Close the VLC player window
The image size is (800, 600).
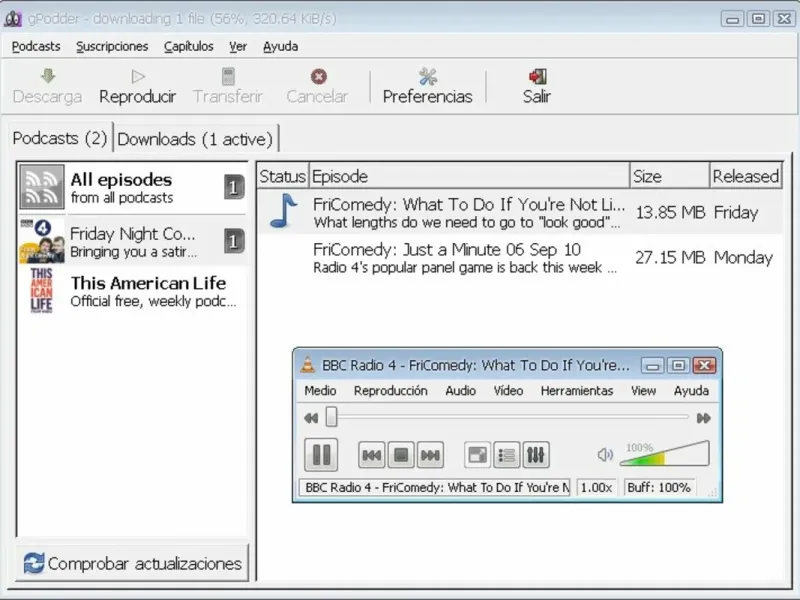[x=705, y=365]
